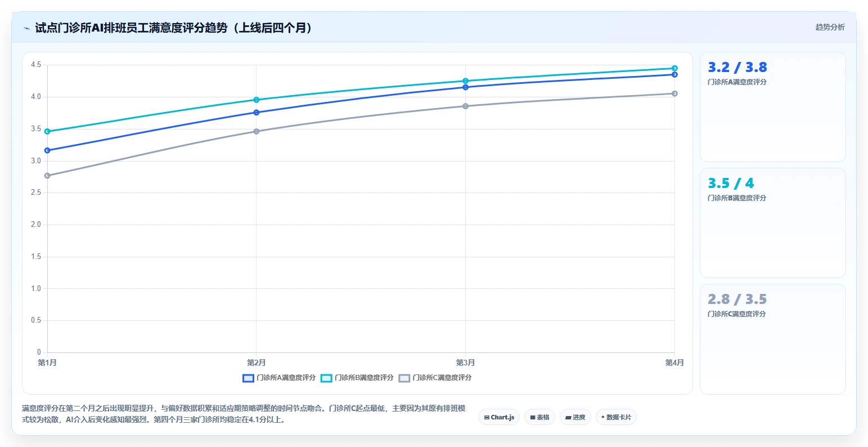868x447 pixels.
Task: Select the Chart.js tag chip
Action: (499, 417)
